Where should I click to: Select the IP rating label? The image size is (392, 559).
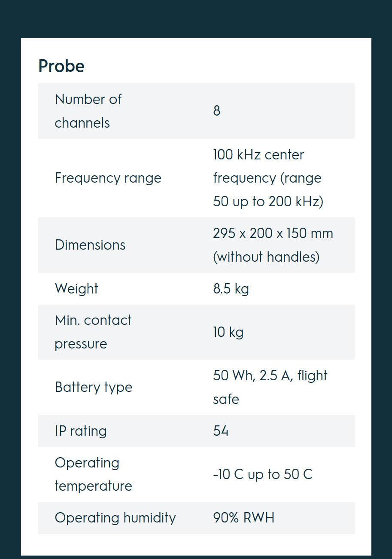(x=81, y=431)
